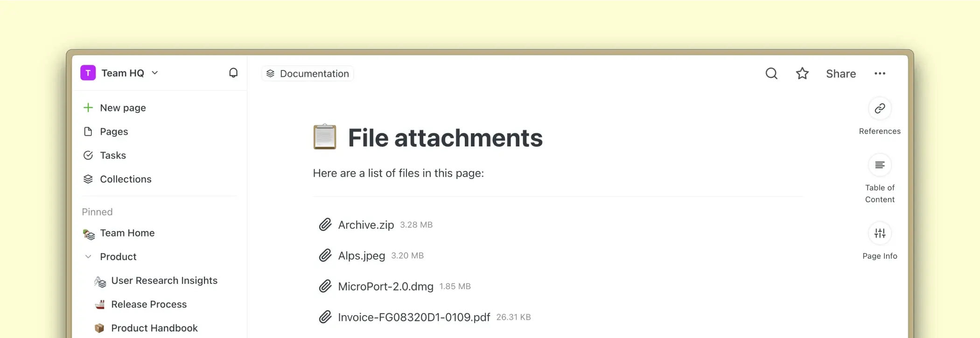Click the clipboard page icon beside title
This screenshot has width=980, height=338.
coord(325,137)
